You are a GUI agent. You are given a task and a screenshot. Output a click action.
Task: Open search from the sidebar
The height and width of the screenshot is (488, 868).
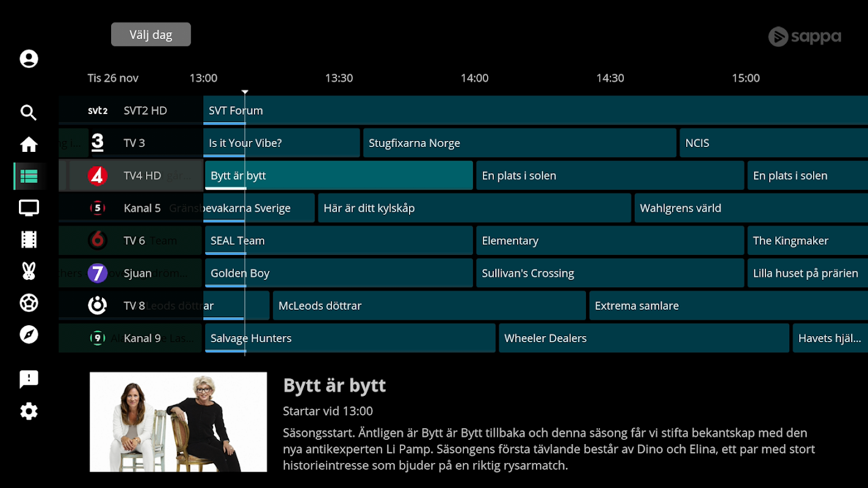[x=29, y=113]
